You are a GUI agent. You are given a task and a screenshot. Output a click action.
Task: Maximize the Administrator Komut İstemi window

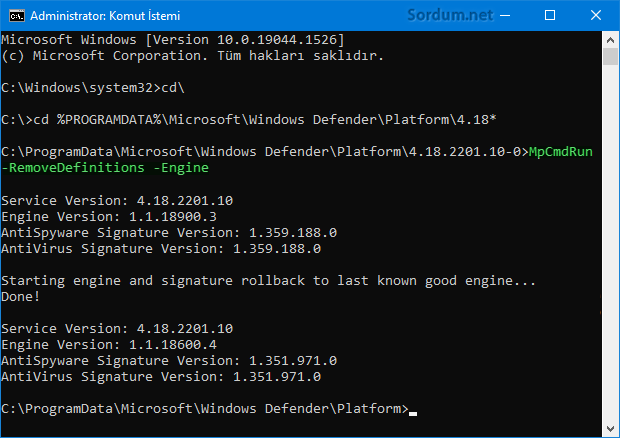coord(550,16)
